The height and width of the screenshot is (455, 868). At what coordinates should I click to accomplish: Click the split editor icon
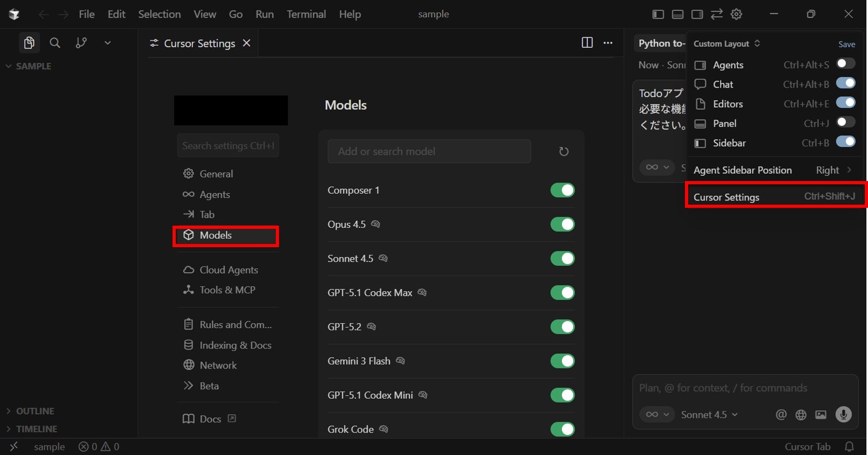587,43
